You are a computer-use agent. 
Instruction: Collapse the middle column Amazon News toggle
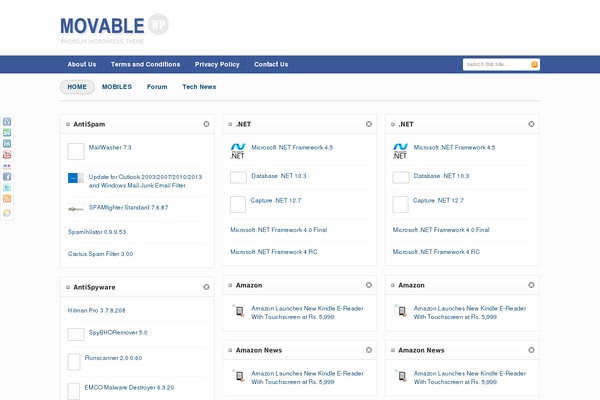(230, 351)
